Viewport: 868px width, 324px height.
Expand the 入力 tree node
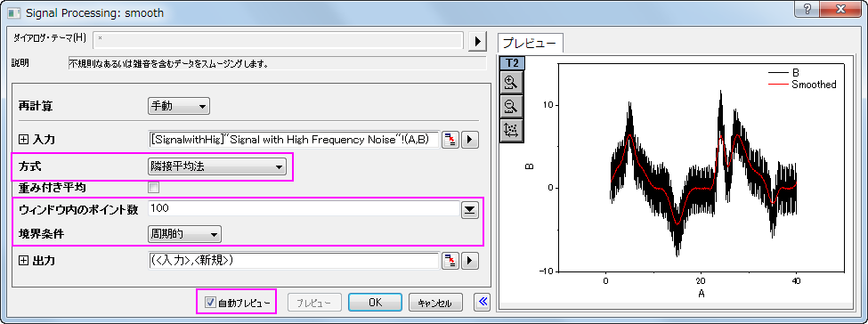[x=23, y=140]
